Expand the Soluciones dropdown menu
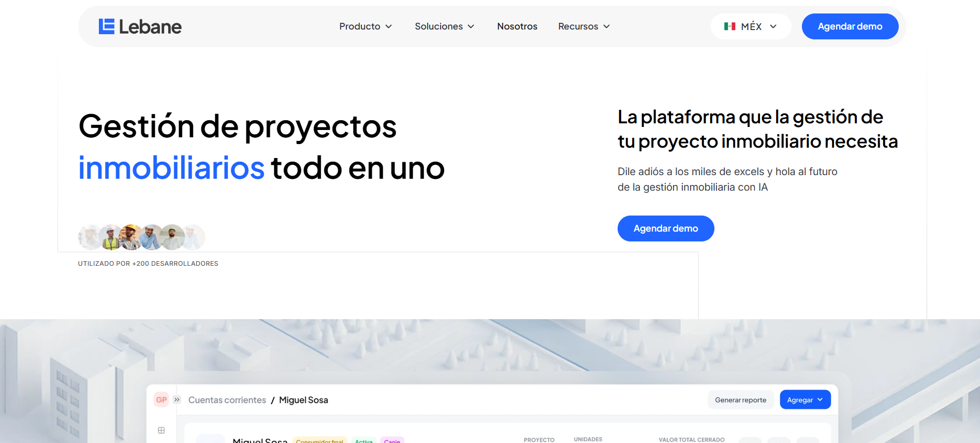 pos(444,26)
